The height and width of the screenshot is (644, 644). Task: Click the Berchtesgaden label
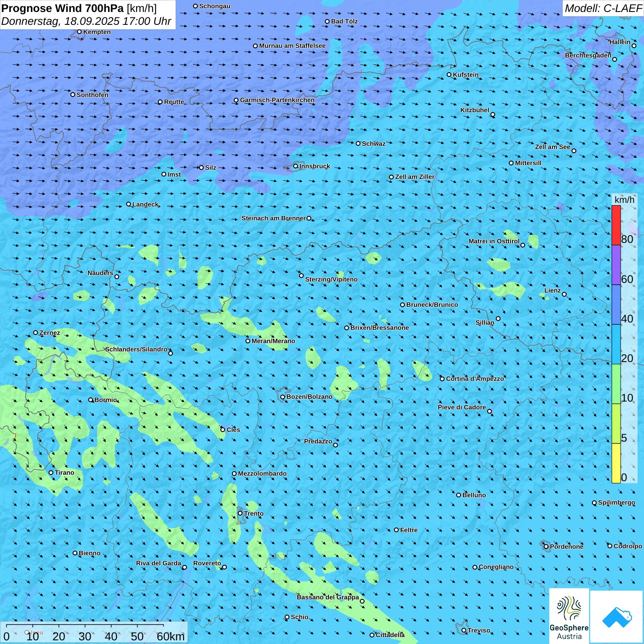(x=588, y=55)
